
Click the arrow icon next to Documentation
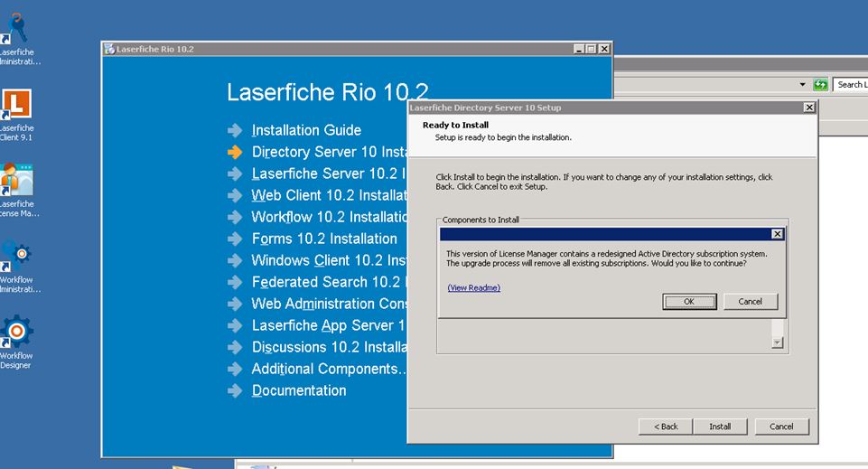(x=235, y=391)
